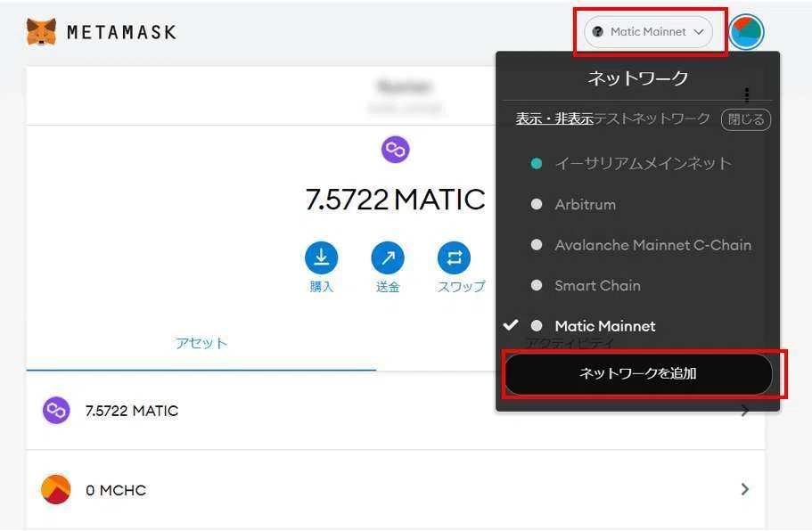Select Avalanche Mainnet C-Chain network
The height and width of the screenshot is (531, 812).
[x=652, y=245]
